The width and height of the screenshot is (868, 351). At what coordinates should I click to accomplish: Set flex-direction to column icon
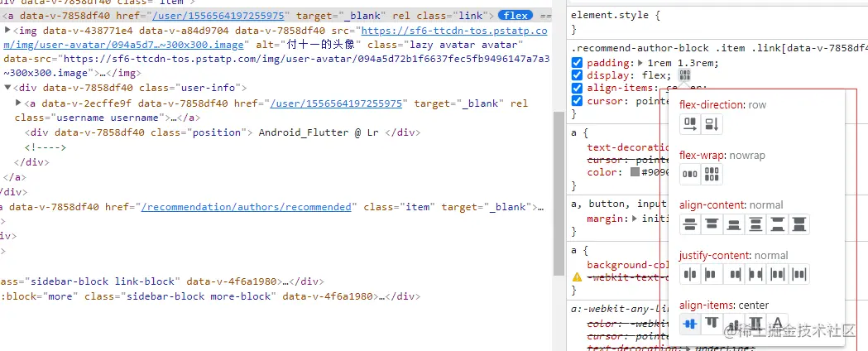click(712, 124)
